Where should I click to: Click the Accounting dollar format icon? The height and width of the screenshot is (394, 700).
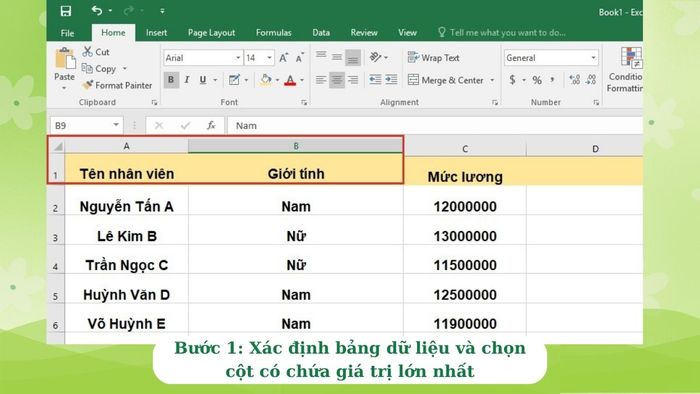(512, 80)
